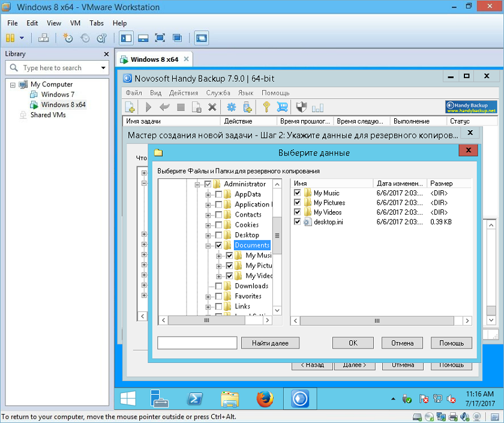The image size is (504, 423).
Task: Click the run task play icon
Action: click(x=148, y=107)
